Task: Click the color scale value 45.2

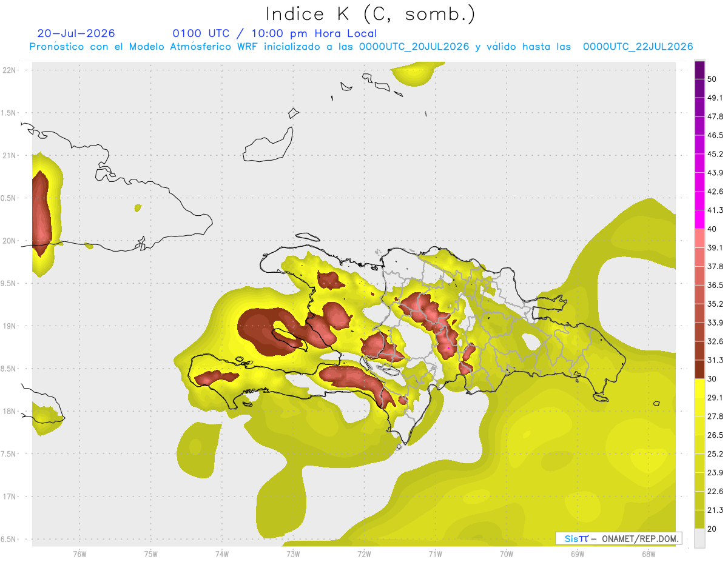Action: pyautogui.click(x=715, y=154)
